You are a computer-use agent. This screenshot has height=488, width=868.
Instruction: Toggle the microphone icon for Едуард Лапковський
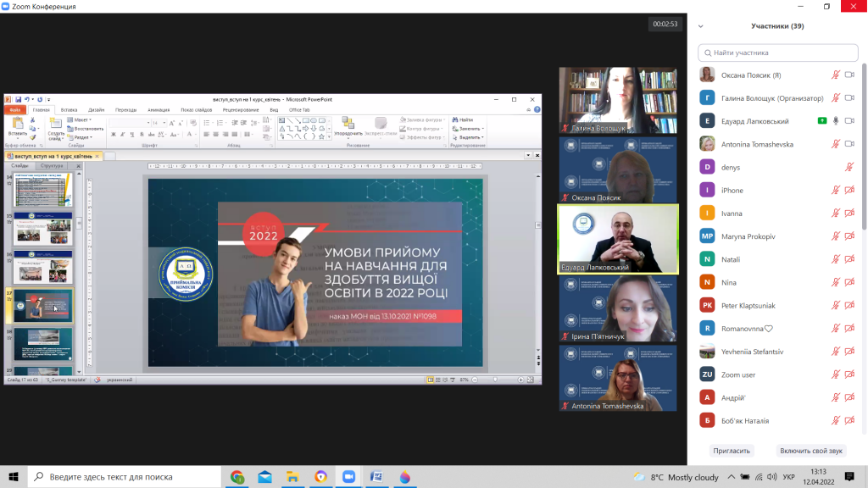[x=836, y=121]
